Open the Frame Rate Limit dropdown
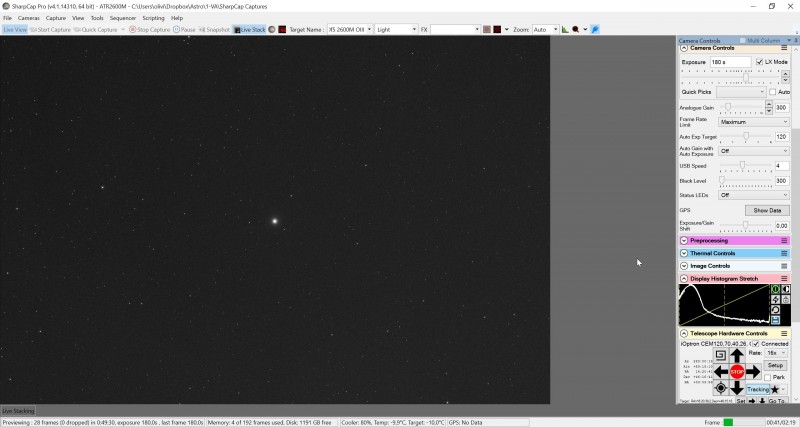Viewport: 800px width, 427px height. click(x=754, y=122)
